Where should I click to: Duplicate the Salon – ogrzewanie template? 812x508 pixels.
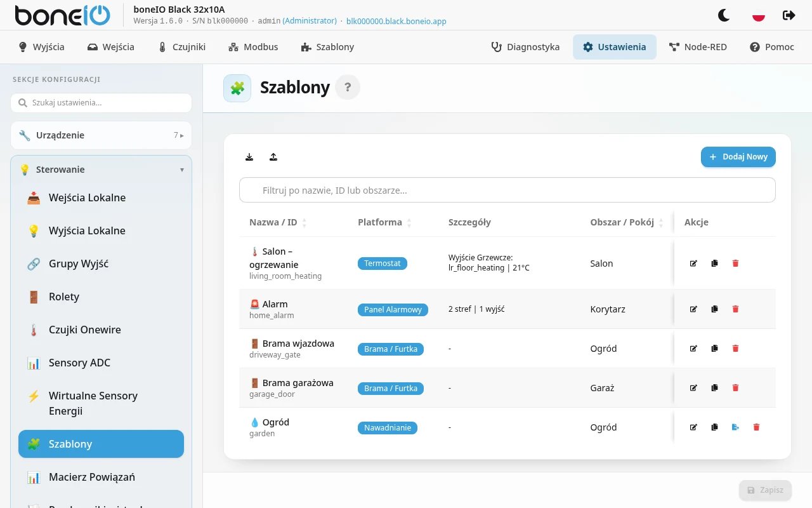[714, 264]
